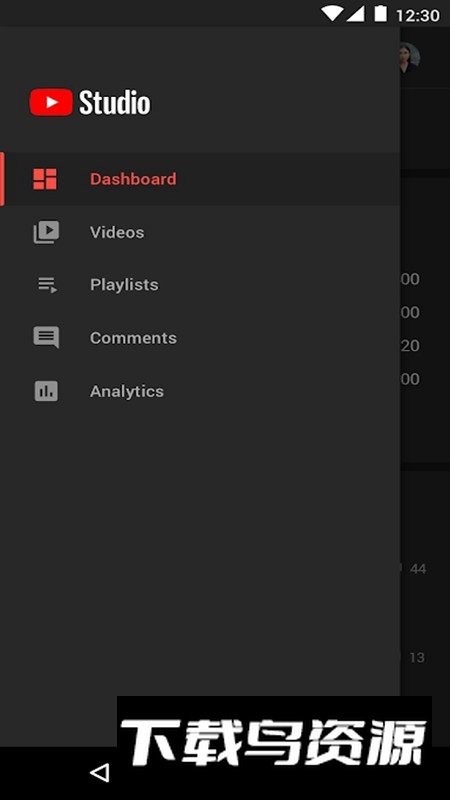This screenshot has width=450, height=800.
Task: Open the Analytics section
Action: [x=200, y=391]
